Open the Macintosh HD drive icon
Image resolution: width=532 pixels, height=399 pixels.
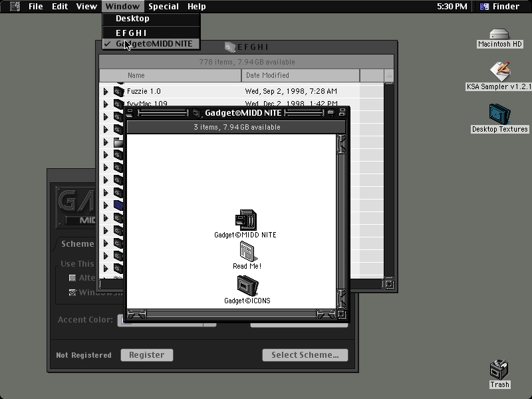pyautogui.click(x=499, y=35)
